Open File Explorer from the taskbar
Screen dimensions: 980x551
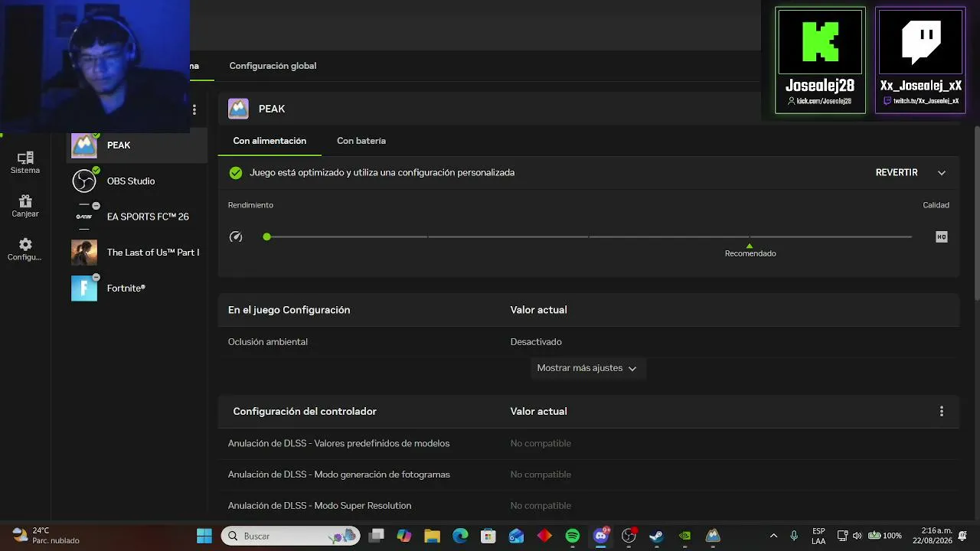tap(432, 536)
